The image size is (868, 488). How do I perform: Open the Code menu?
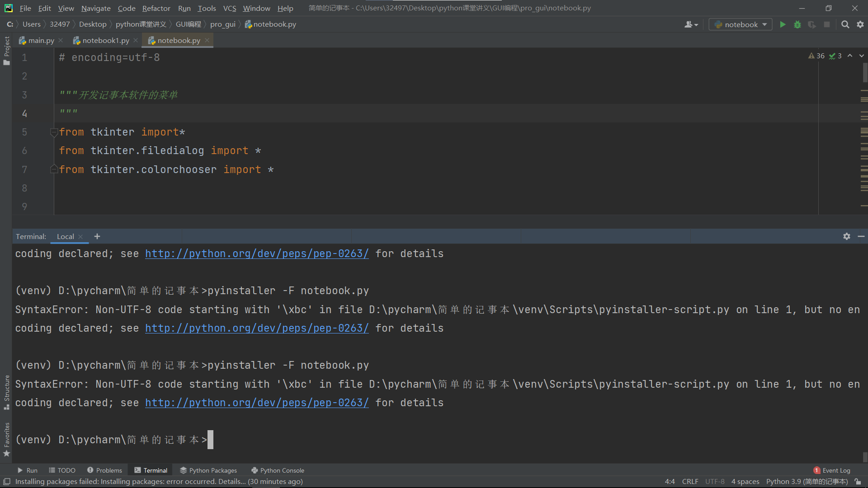click(127, 8)
